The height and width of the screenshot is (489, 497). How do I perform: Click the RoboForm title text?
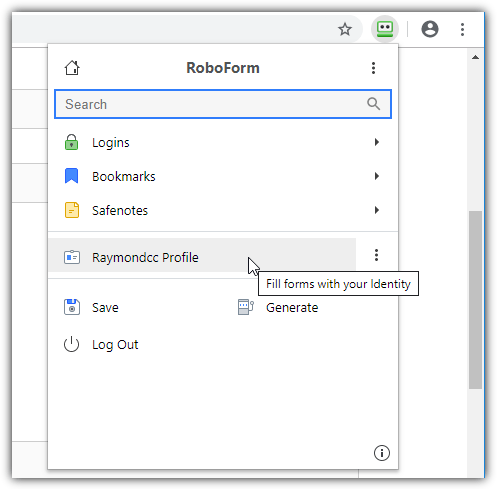click(223, 68)
